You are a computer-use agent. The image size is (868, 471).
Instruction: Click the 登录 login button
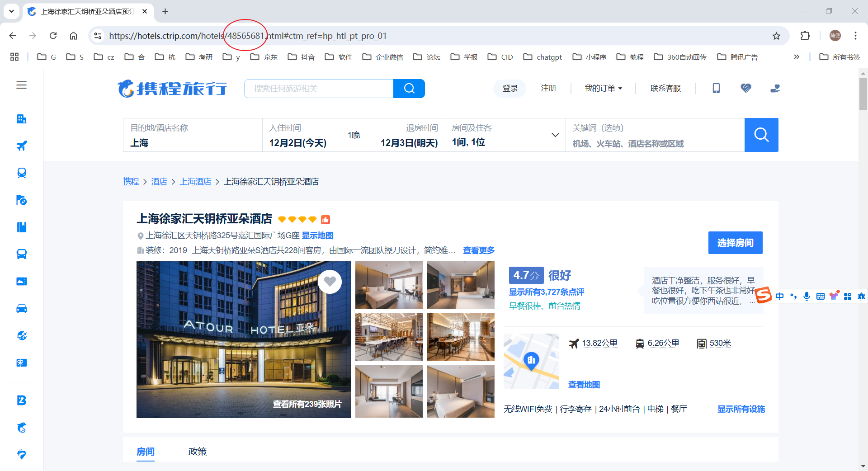pyautogui.click(x=510, y=88)
